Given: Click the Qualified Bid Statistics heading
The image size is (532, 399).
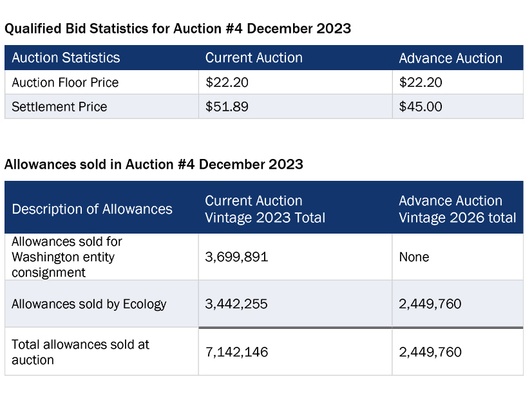Looking at the screenshot, I should click(178, 28).
